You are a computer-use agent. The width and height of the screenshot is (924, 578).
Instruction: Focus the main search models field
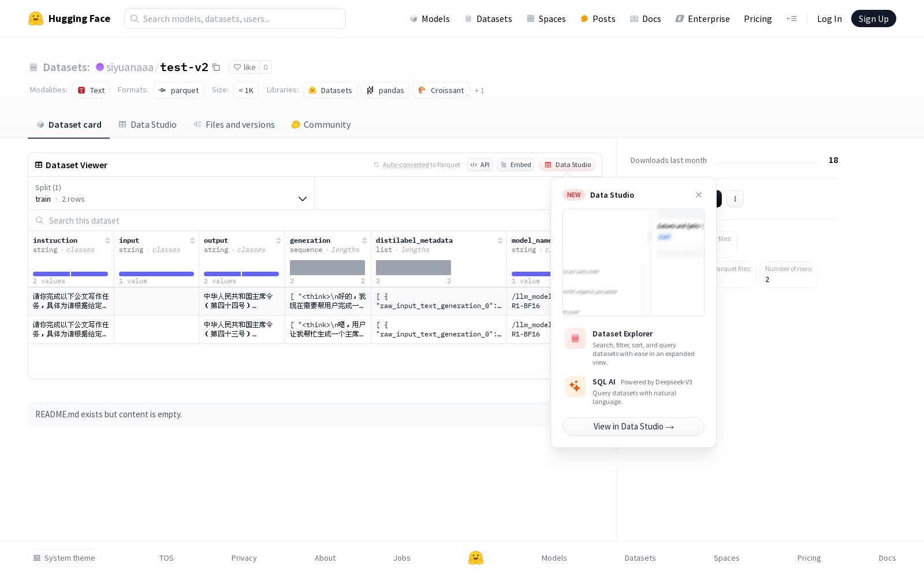(235, 18)
